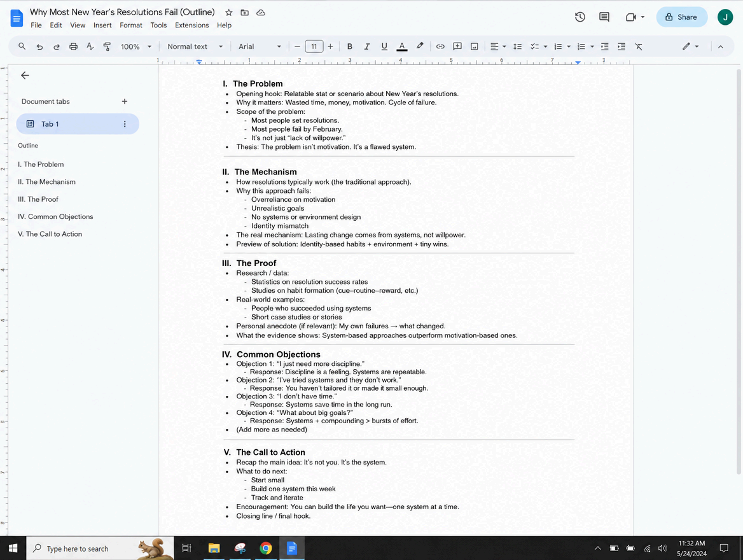Decrease font size minus button
The height and width of the screenshot is (560, 743).
tap(297, 46)
